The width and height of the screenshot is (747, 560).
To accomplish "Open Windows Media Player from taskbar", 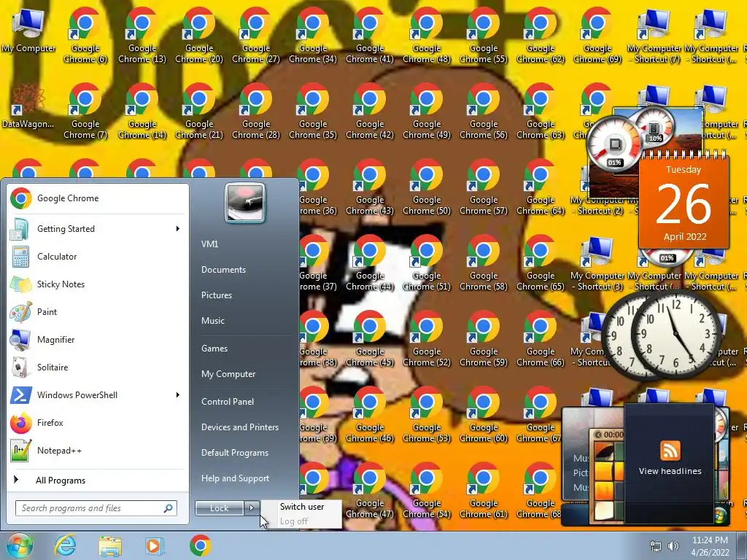I will click(x=155, y=545).
